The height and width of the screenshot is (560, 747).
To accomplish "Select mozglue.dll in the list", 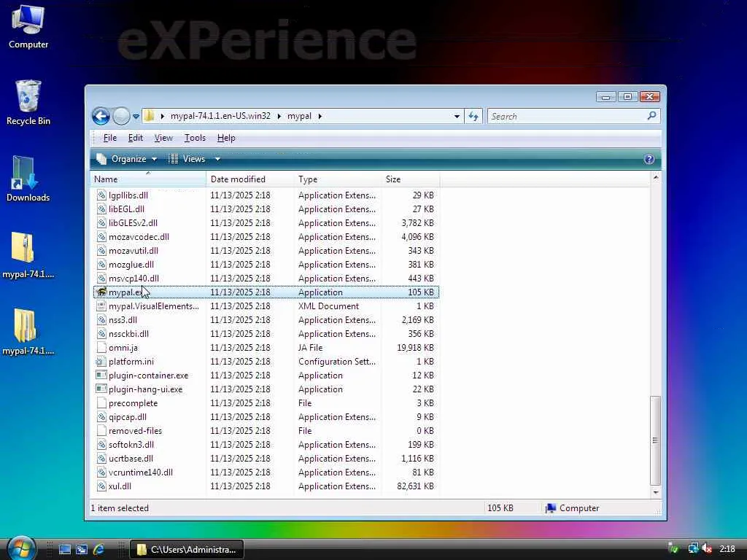I will (x=131, y=264).
